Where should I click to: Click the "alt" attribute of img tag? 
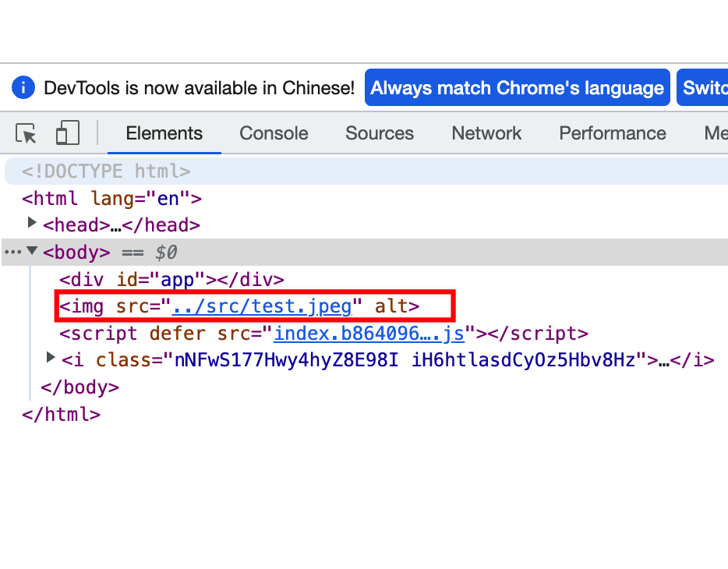[x=391, y=306]
